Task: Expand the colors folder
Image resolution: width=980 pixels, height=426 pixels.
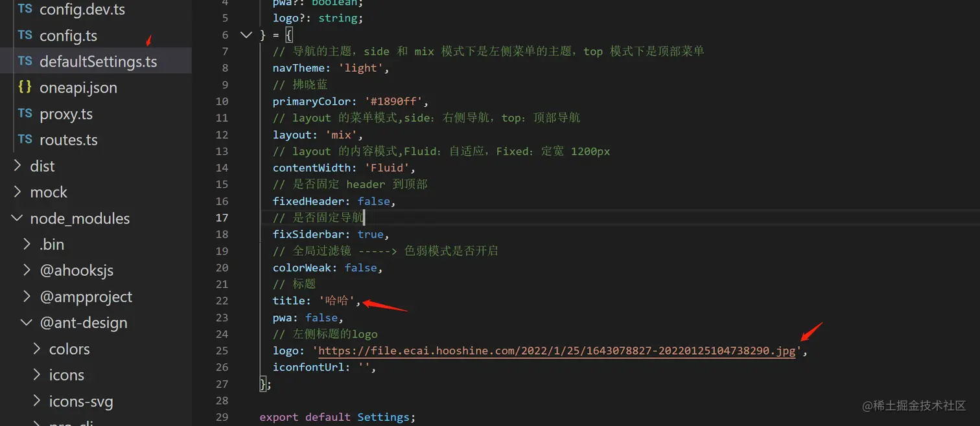Action: (x=38, y=348)
